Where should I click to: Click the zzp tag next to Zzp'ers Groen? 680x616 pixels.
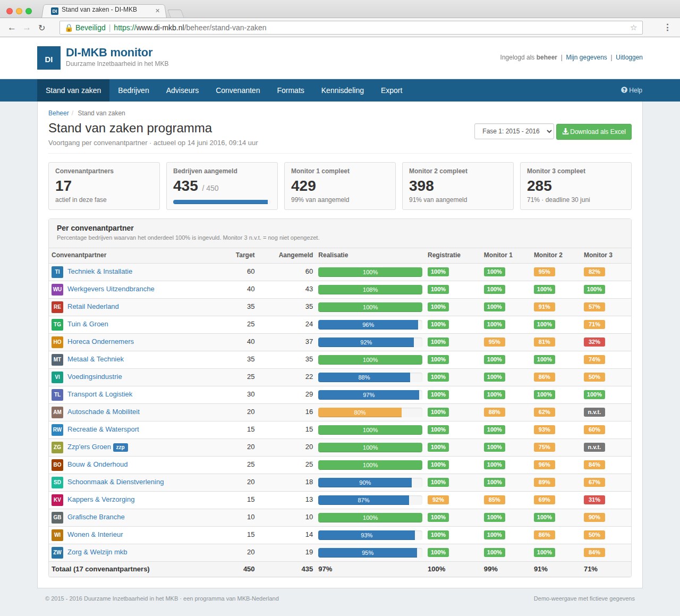click(x=121, y=448)
